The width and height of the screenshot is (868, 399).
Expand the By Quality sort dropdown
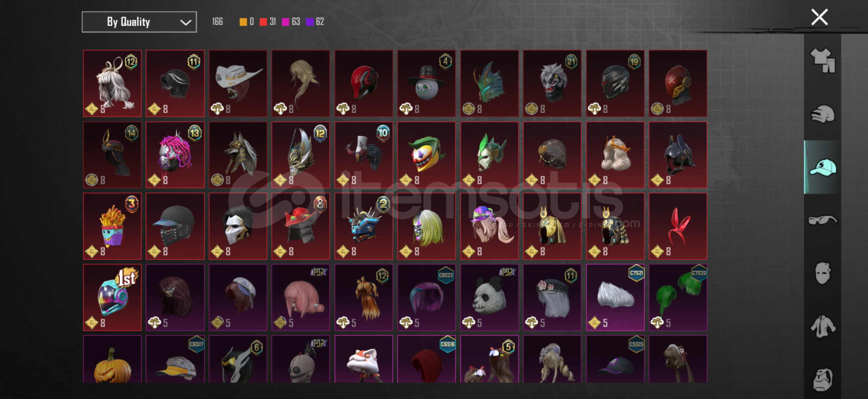(139, 22)
